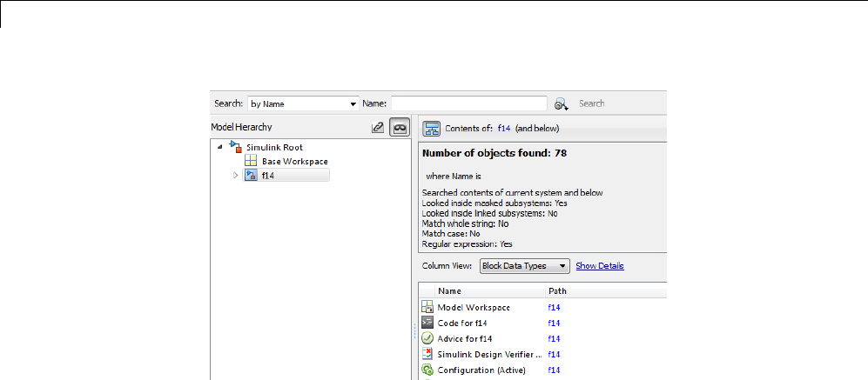Toggle the show library links icon
This screenshot has width=868, height=380.
(x=378, y=128)
